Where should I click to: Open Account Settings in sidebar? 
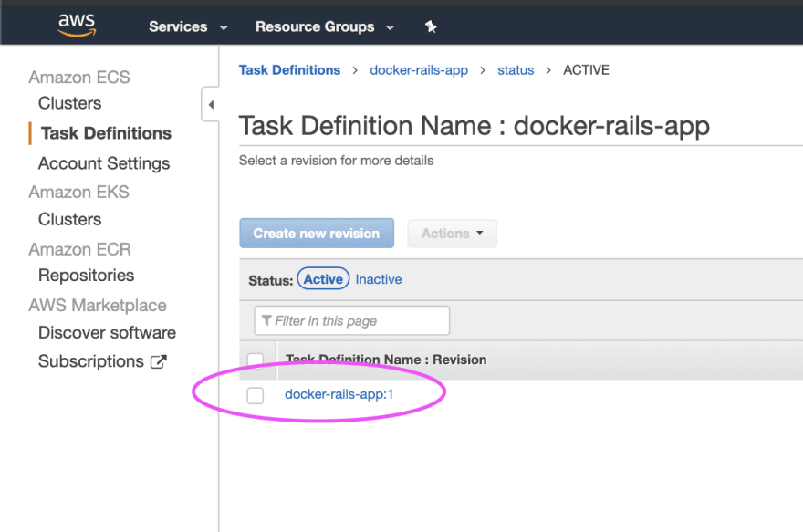click(x=104, y=163)
